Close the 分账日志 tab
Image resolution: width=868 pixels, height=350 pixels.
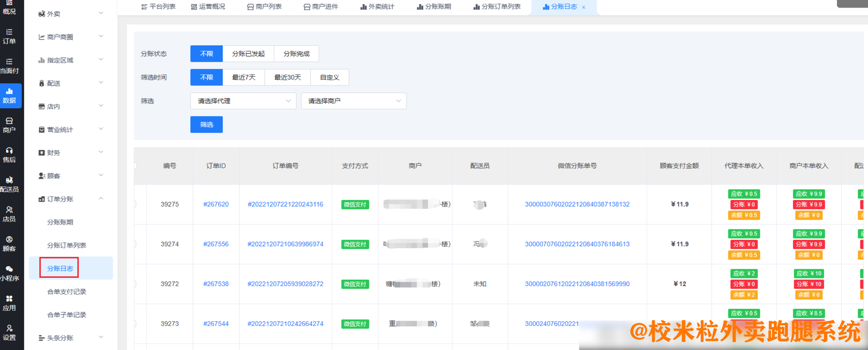[584, 7]
